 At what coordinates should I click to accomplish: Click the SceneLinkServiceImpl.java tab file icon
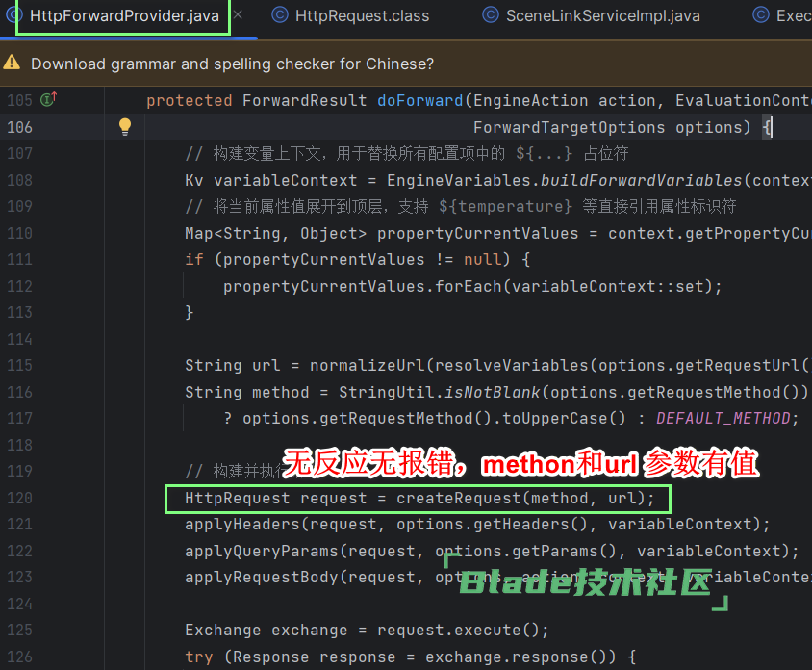point(490,15)
